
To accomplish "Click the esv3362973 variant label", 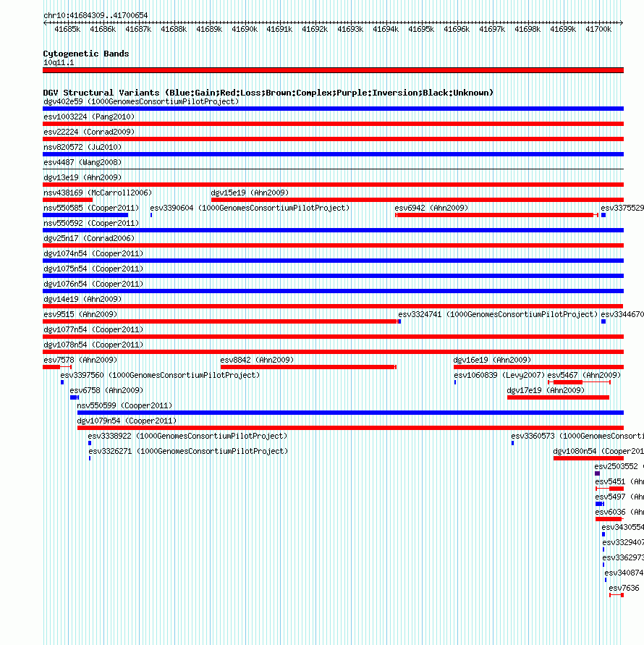I will pos(623,558).
